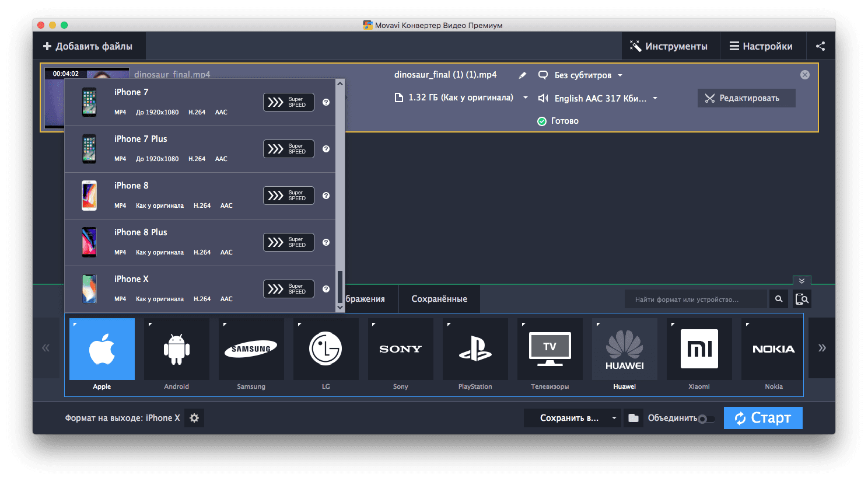Click the help icon for iPhone 7 Plus

[326, 149]
